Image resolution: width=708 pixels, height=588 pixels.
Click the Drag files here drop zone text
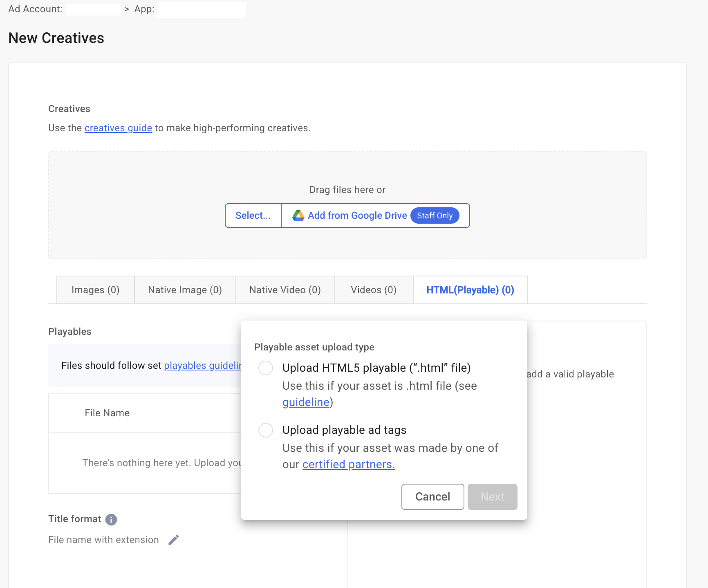pos(347,190)
